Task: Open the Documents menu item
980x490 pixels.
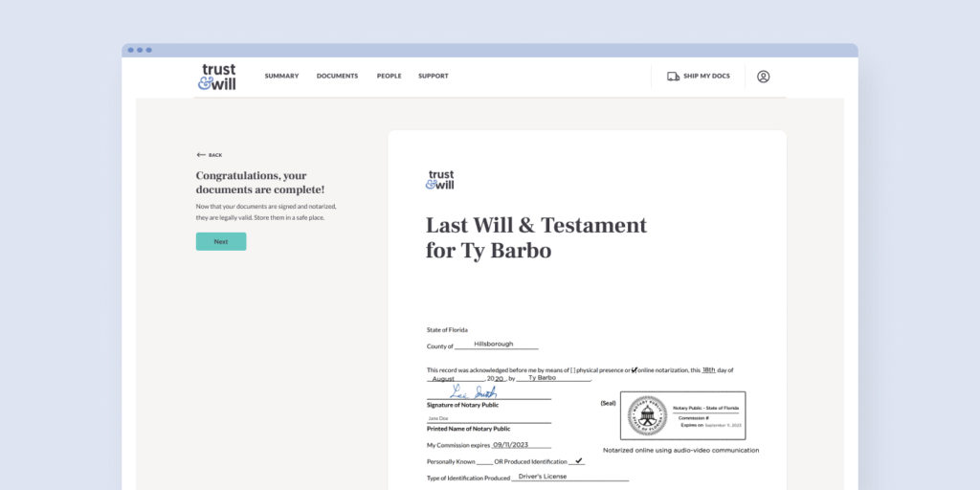Action: pos(337,77)
